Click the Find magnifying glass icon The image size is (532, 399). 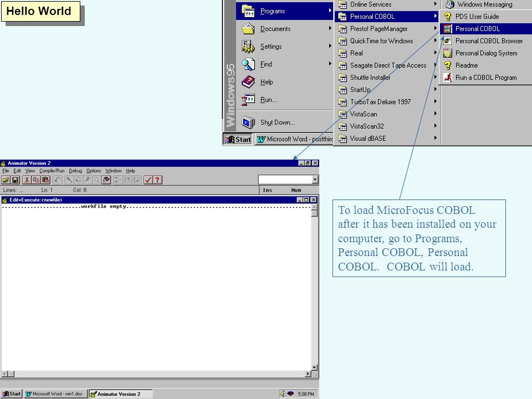pyautogui.click(x=248, y=64)
